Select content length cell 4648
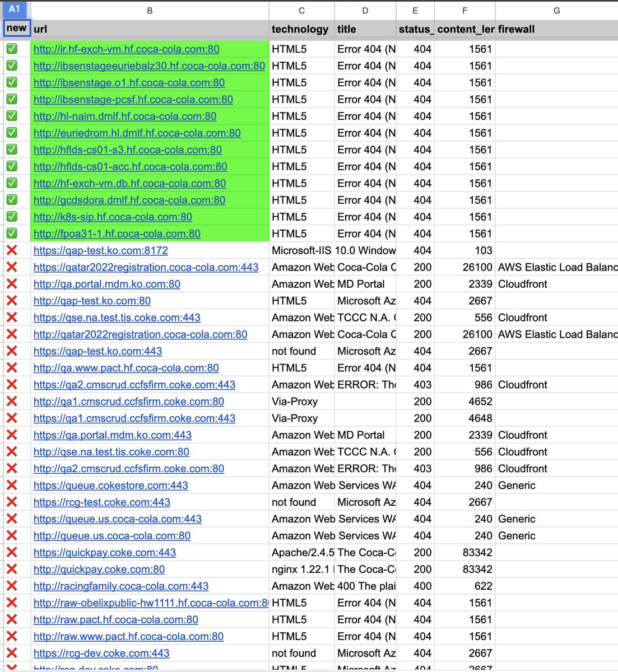The image size is (618, 672). click(464, 418)
